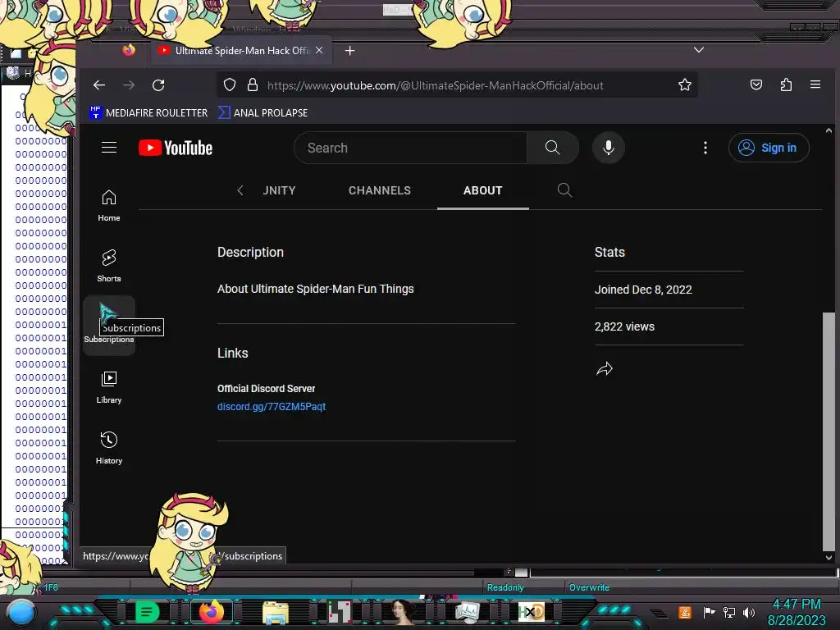Click scrollbar down arrow

coord(829,558)
